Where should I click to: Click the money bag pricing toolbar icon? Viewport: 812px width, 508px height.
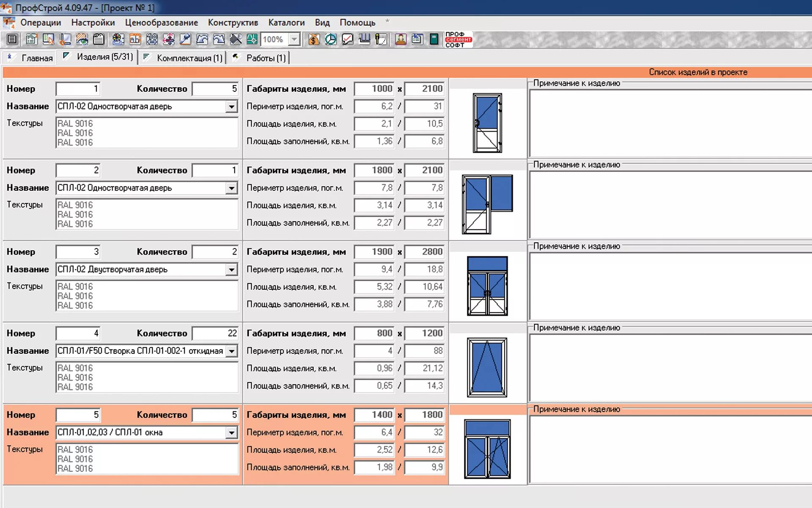(x=313, y=39)
